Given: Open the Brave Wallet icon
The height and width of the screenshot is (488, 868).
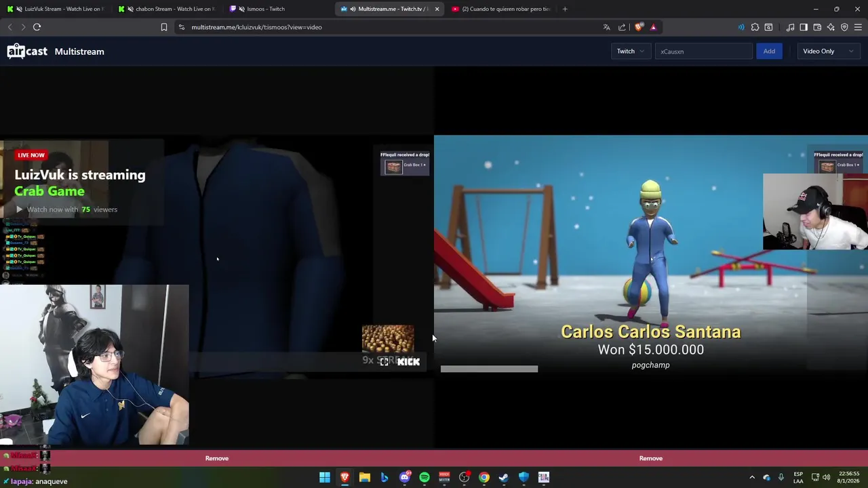Looking at the screenshot, I should pos(817,27).
